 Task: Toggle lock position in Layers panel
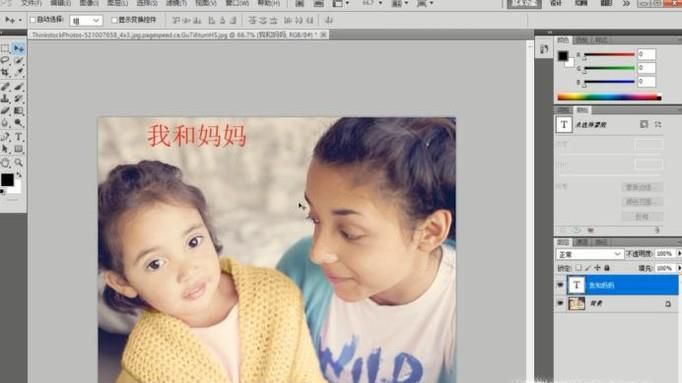(597, 268)
